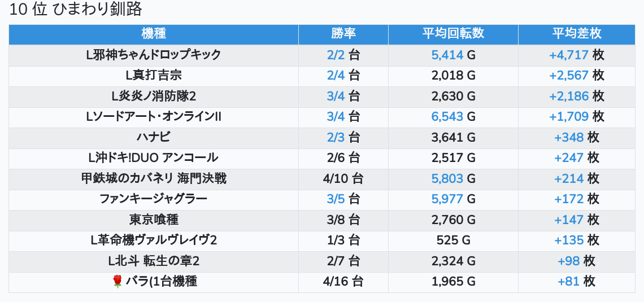The height and width of the screenshot is (302, 644).
Task: Click the L真打吉宗 row name
Action: [154, 76]
